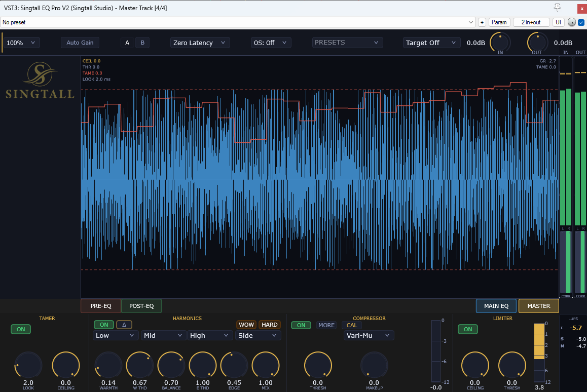Screen dimensions: 587x392
Task: Toggle Auto Gain
Action: [x=80, y=43]
